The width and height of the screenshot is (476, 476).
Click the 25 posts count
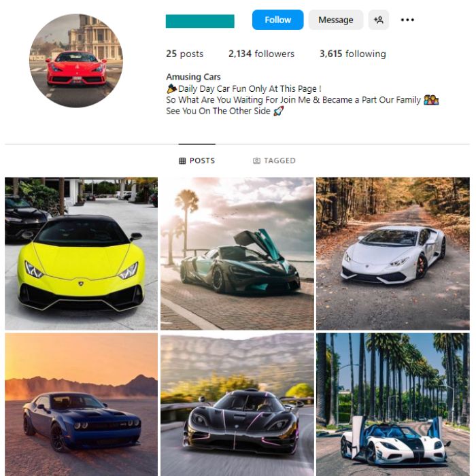click(184, 54)
